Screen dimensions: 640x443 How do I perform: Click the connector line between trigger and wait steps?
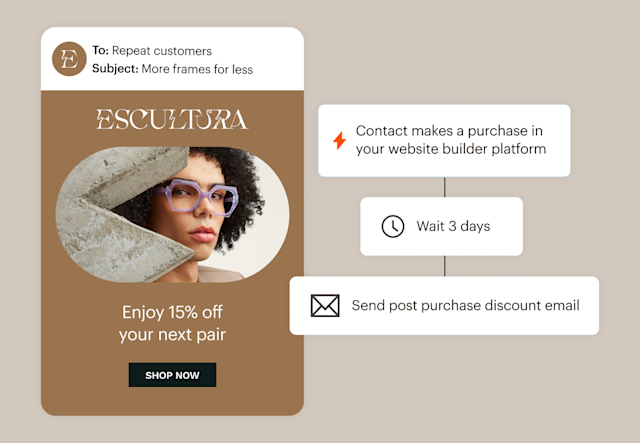tap(444, 187)
